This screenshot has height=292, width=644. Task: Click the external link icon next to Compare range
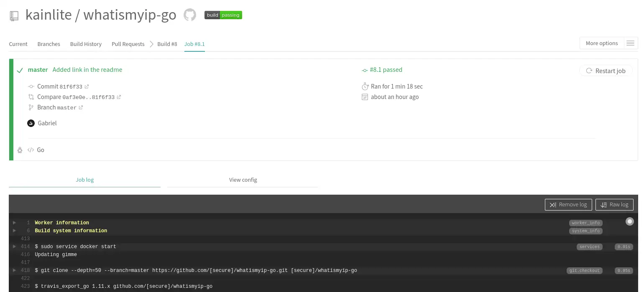119,97
